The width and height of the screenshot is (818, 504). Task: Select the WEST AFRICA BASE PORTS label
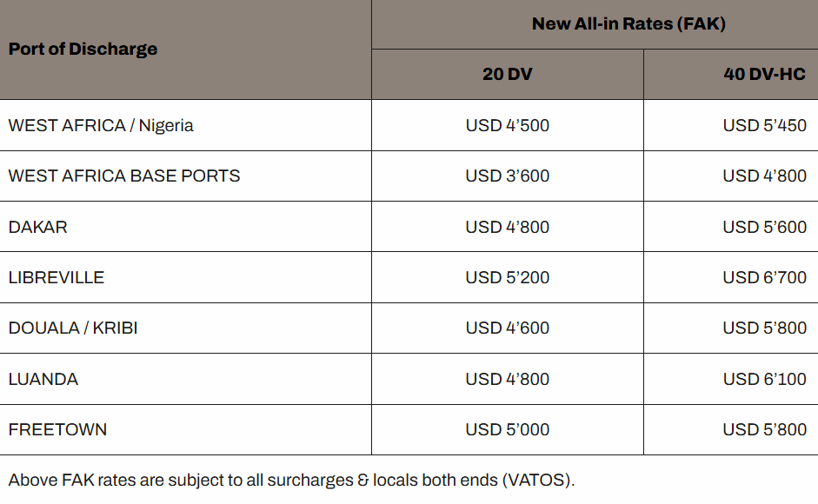click(124, 176)
